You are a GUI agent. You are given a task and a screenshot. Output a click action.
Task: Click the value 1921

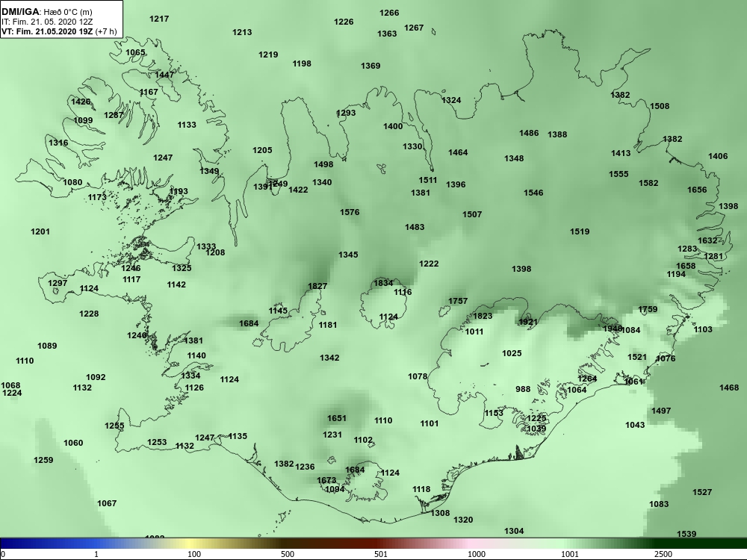tap(528, 322)
